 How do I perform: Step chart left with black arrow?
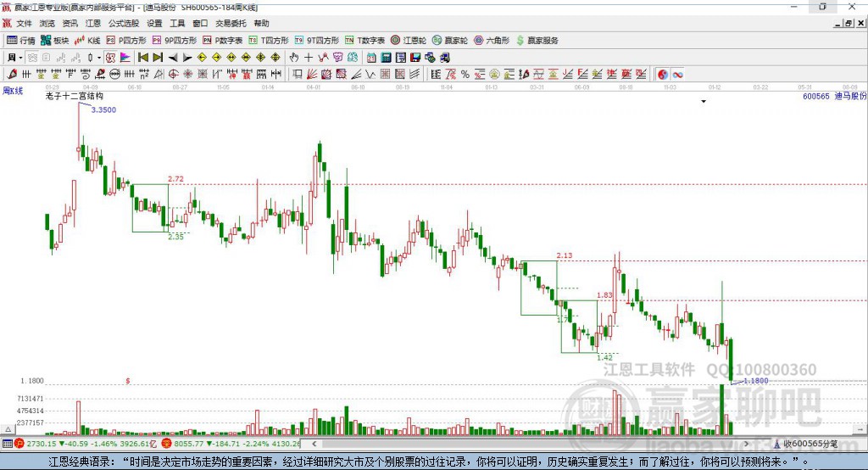(x=173, y=58)
